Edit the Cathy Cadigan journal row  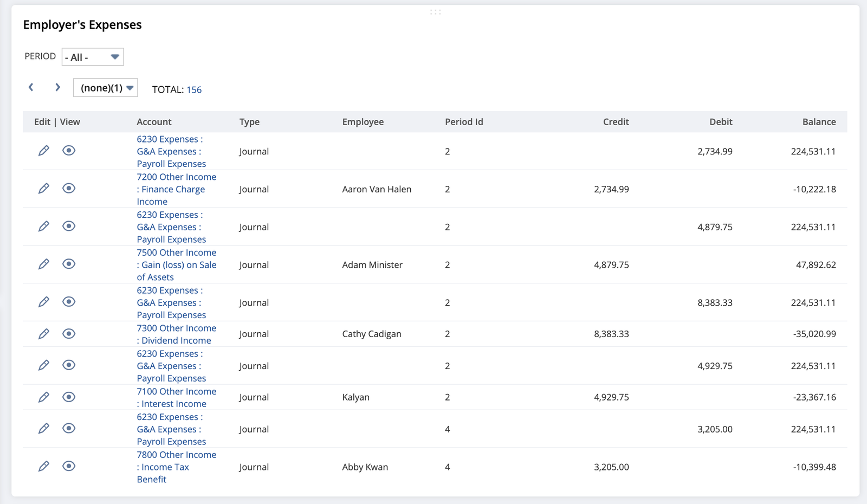(x=44, y=334)
